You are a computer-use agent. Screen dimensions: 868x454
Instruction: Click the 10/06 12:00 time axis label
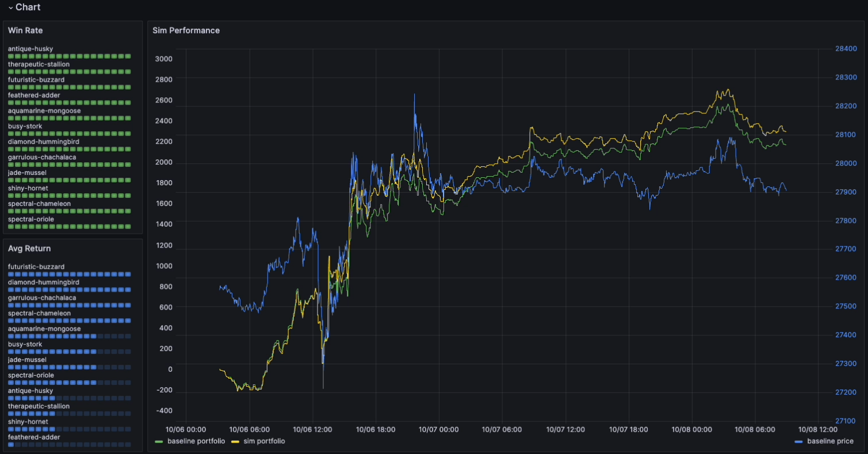312,429
